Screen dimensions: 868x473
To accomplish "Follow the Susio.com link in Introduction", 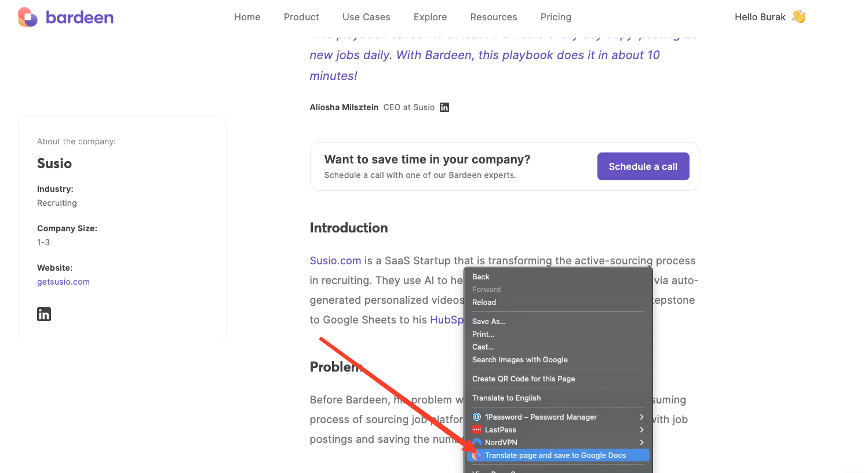I will click(x=335, y=261).
